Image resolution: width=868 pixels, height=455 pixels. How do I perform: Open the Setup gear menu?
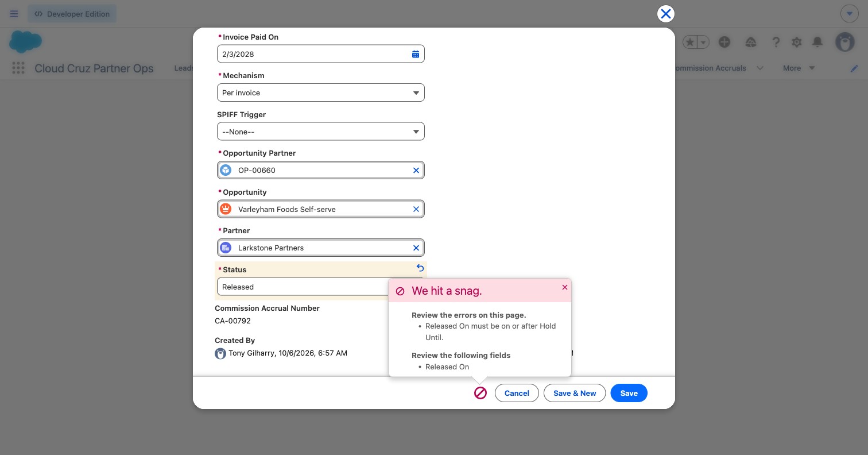pyautogui.click(x=797, y=42)
